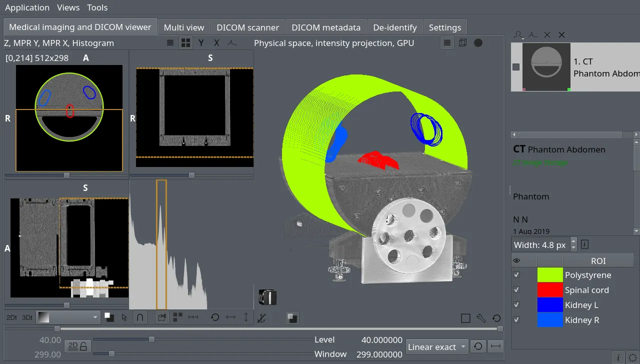The height and width of the screenshot is (364, 640).
Task: Open the Application menu
Action: 27,7
